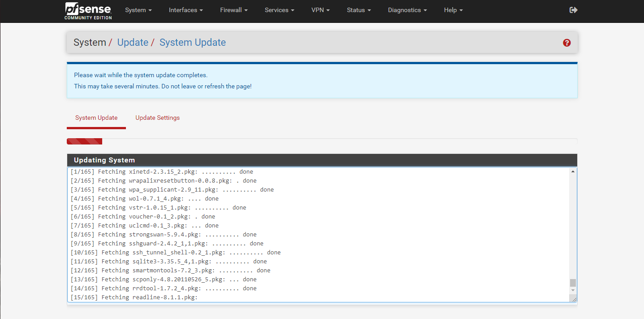
Task: Click the log scrollbar thumb
Action: coord(573,283)
